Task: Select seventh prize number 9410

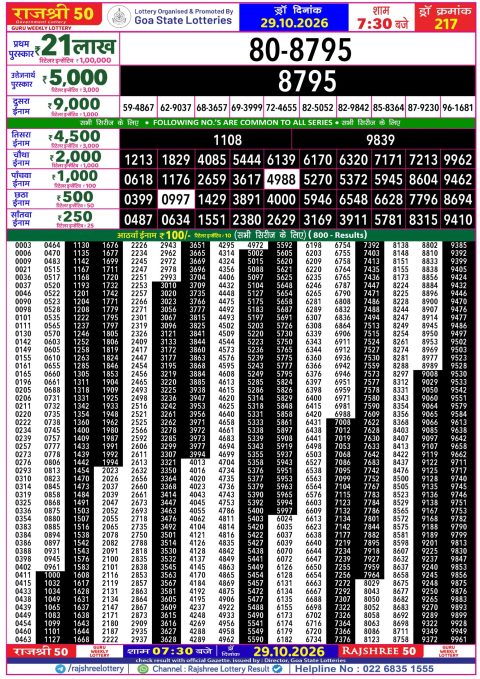Action: coord(457,220)
